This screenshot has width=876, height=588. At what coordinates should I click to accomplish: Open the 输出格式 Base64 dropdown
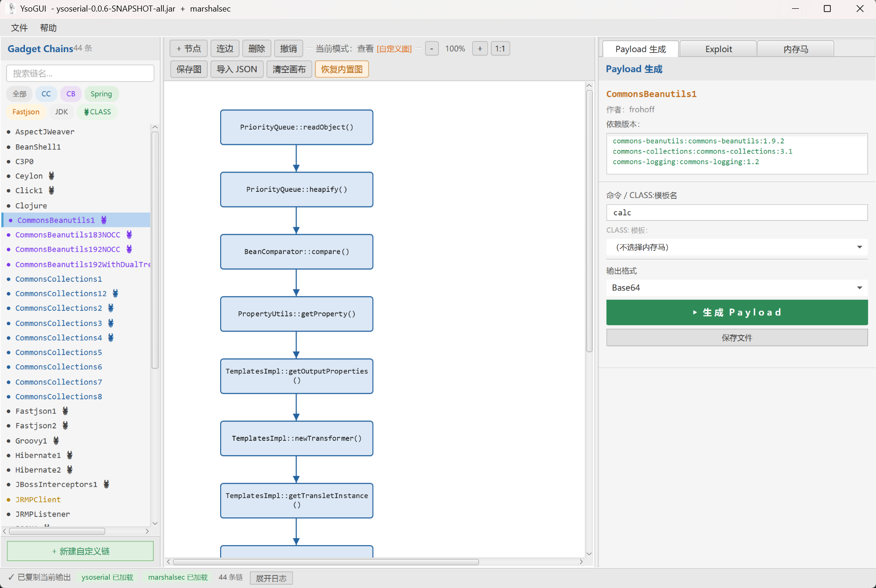pos(737,288)
